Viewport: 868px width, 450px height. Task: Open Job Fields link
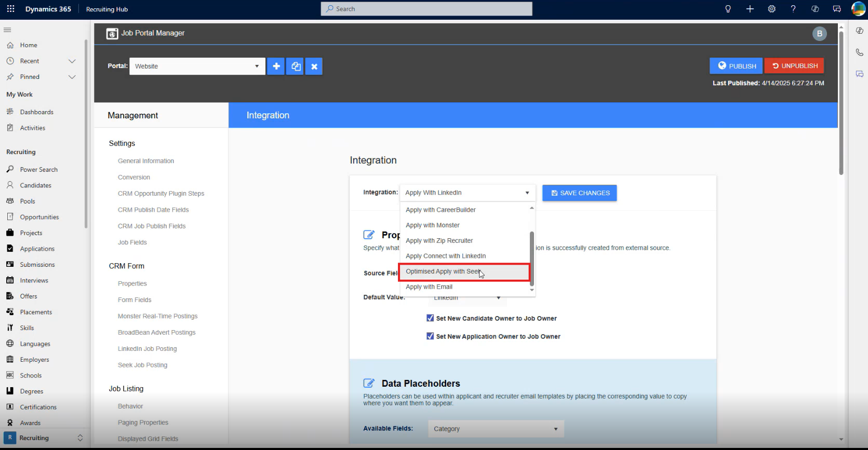pos(132,242)
